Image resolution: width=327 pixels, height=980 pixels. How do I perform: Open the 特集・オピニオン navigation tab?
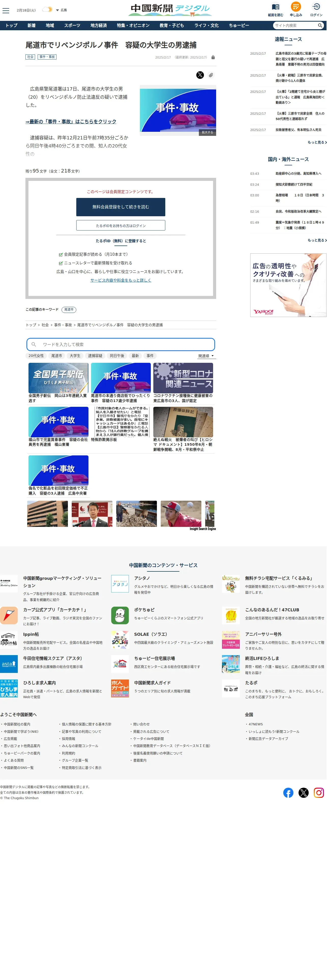tap(133, 25)
